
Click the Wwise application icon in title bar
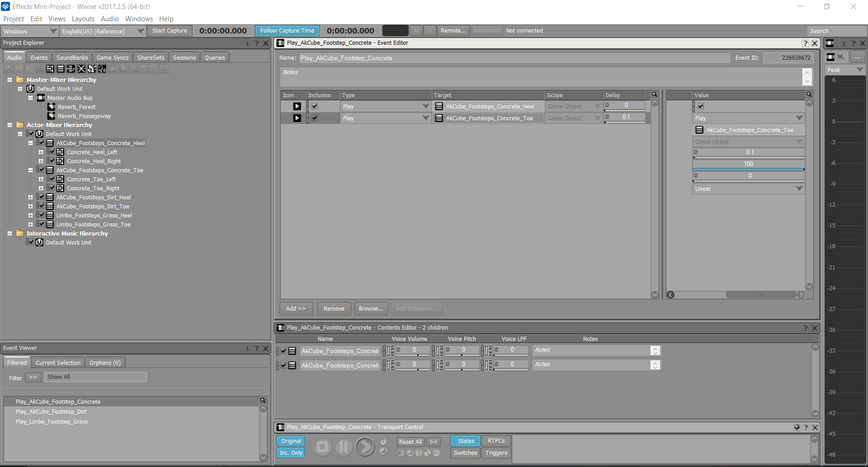[5, 6]
